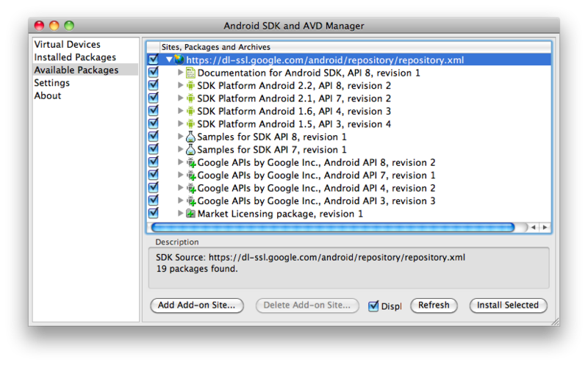Uncheck Market Licensing package checkbox
The image size is (588, 365).
(x=154, y=212)
